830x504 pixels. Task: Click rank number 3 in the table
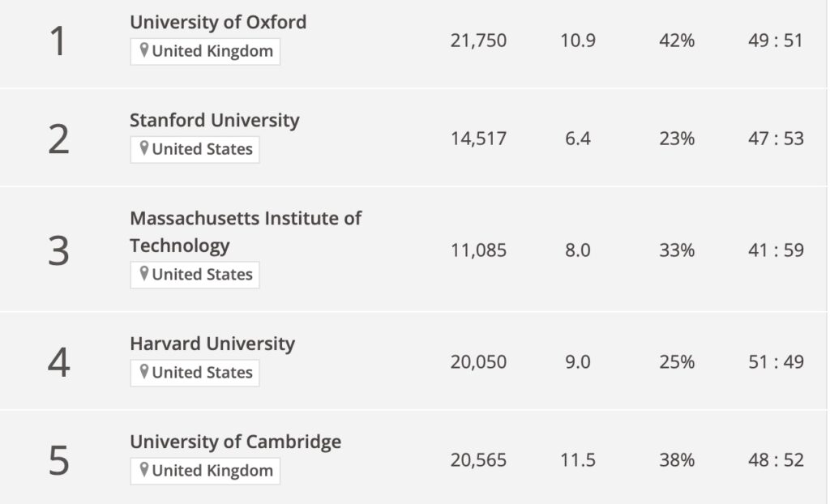[x=58, y=250]
